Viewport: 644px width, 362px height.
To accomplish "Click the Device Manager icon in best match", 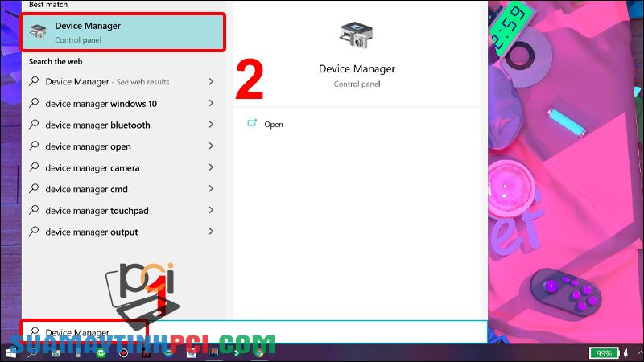I will (x=38, y=31).
